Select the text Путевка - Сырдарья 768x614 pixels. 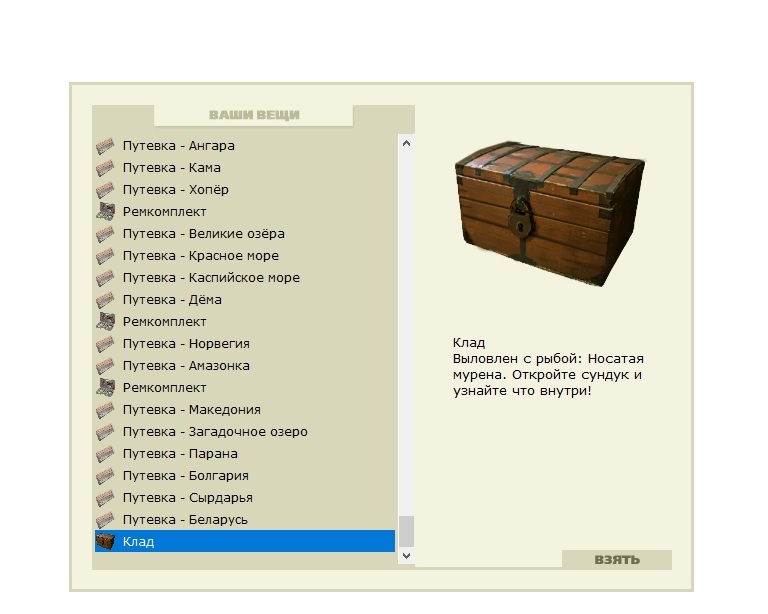188,498
